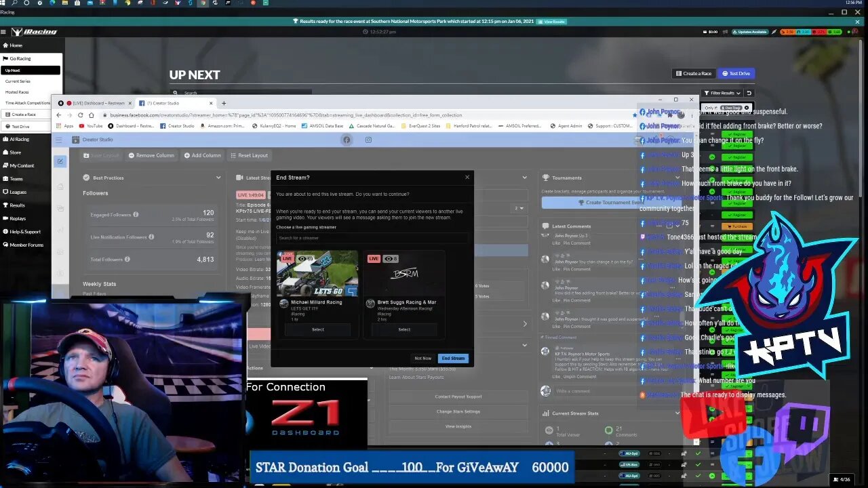The height and width of the screenshot is (488, 868).
Task: Select Current Series in iRacing sidebar
Action: (18, 81)
